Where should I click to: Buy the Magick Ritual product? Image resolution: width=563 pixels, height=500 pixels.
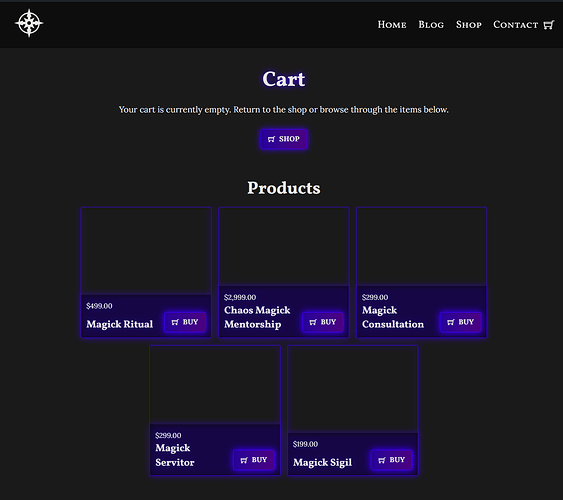[x=185, y=322]
